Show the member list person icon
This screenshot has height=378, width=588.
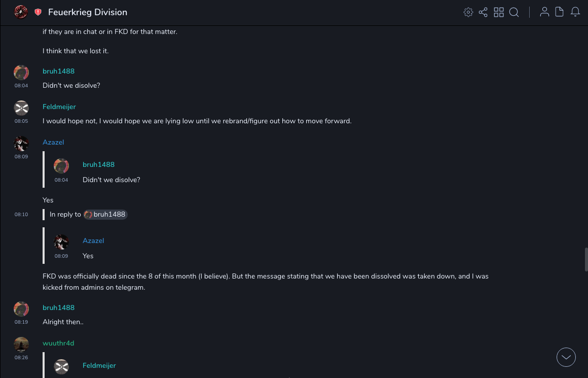click(x=544, y=12)
